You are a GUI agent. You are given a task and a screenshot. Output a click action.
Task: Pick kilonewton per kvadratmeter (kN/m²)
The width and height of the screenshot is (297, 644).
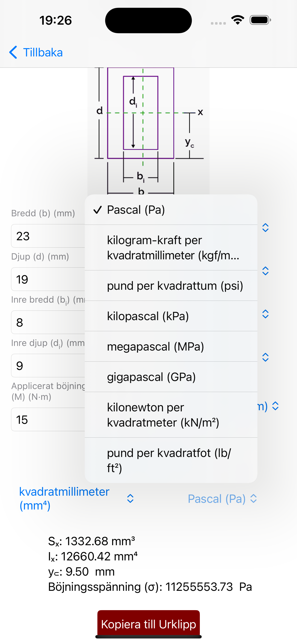171,415
